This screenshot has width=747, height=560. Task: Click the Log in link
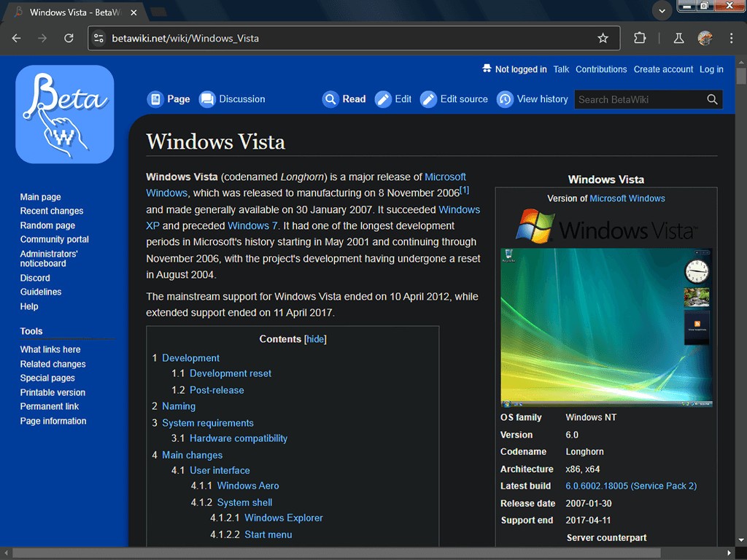tap(711, 69)
